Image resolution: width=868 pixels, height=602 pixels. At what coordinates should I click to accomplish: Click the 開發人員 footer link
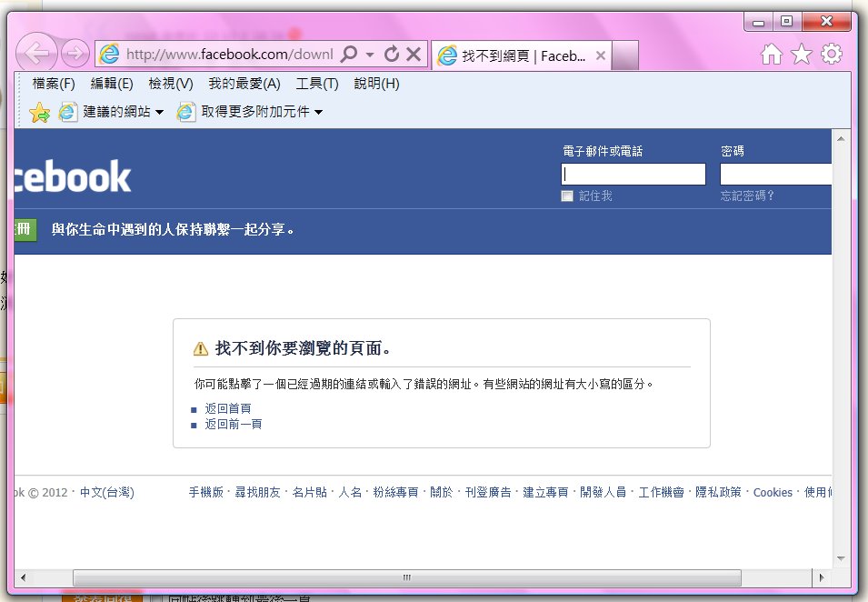603,492
